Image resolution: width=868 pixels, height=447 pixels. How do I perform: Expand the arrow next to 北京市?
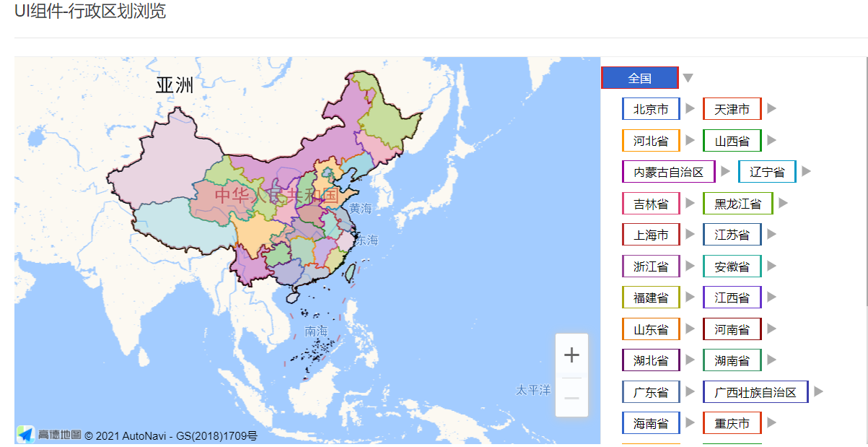pos(691,108)
